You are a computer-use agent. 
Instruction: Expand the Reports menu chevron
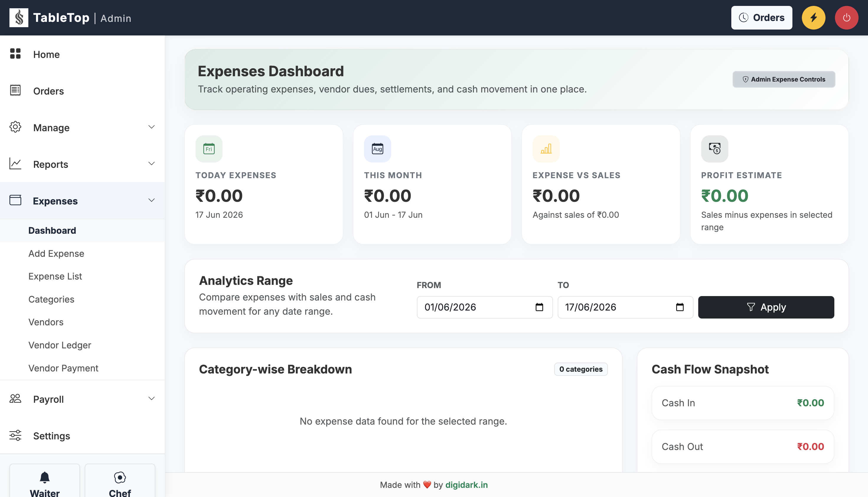(x=151, y=163)
